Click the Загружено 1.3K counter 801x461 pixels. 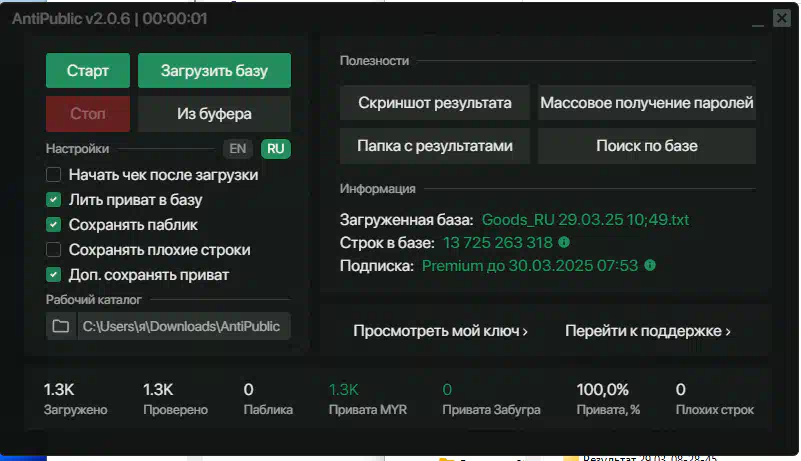pos(76,399)
